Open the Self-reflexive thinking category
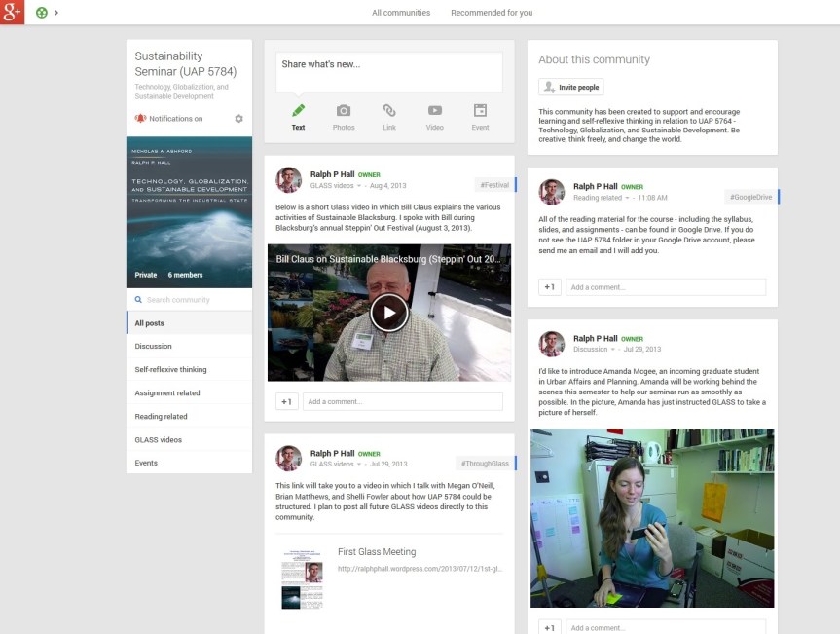The height and width of the screenshot is (634, 840). point(170,370)
